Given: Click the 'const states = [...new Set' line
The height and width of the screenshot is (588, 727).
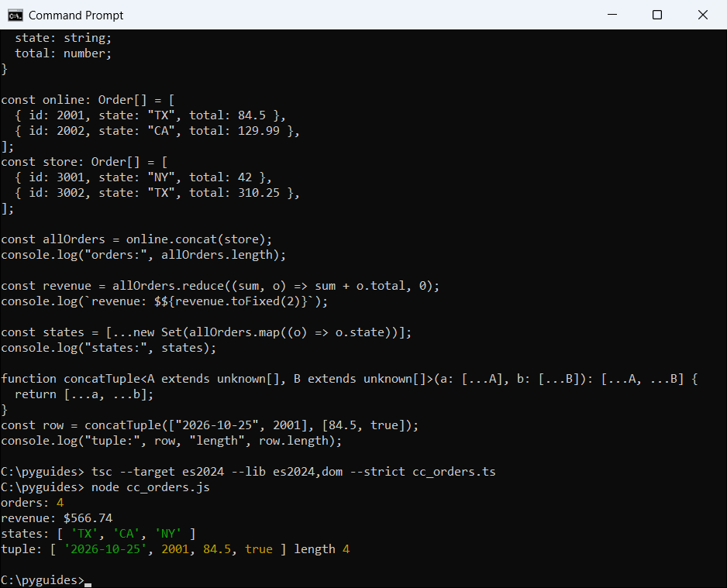Looking at the screenshot, I should click(x=206, y=332).
